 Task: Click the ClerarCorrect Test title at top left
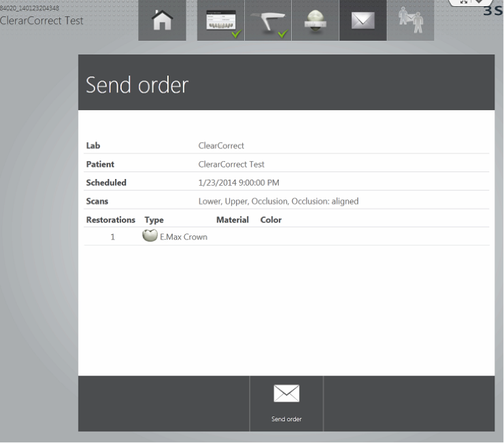click(x=41, y=21)
